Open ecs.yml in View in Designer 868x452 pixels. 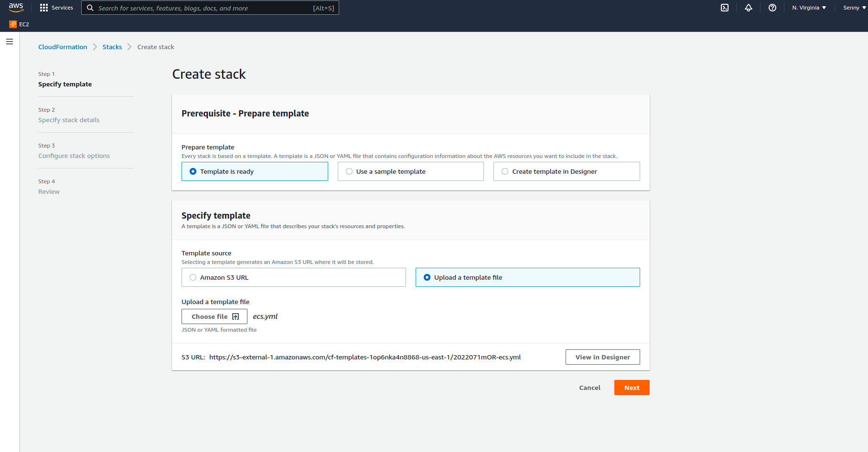click(602, 357)
